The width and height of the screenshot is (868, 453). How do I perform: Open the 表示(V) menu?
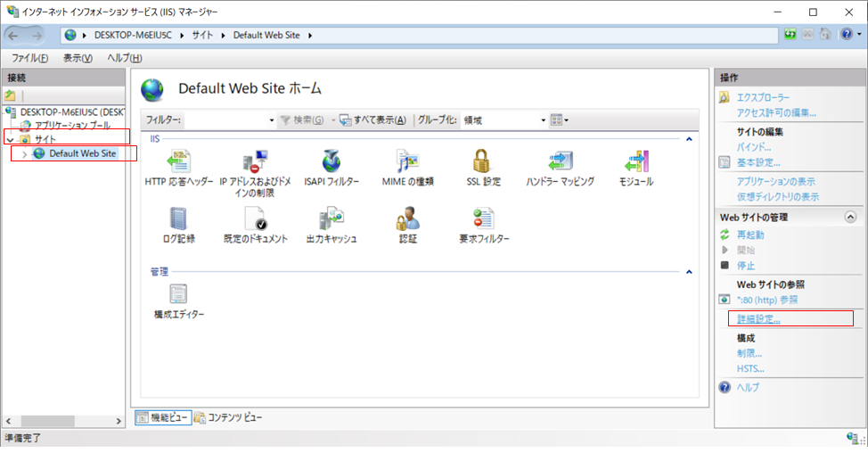[x=78, y=58]
